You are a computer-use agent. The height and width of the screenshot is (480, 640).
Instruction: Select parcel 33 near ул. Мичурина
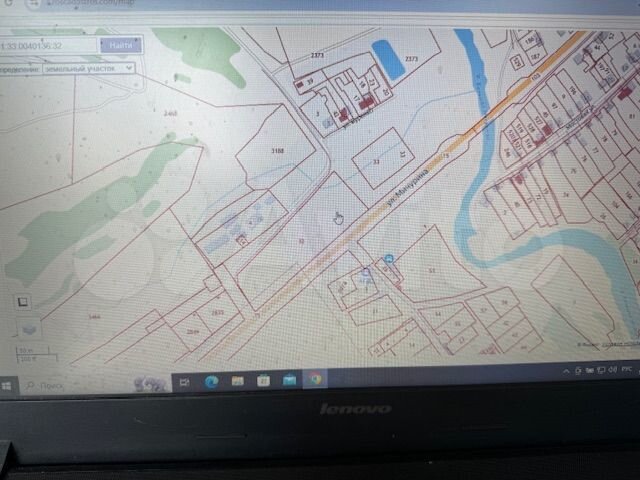pos(376,160)
